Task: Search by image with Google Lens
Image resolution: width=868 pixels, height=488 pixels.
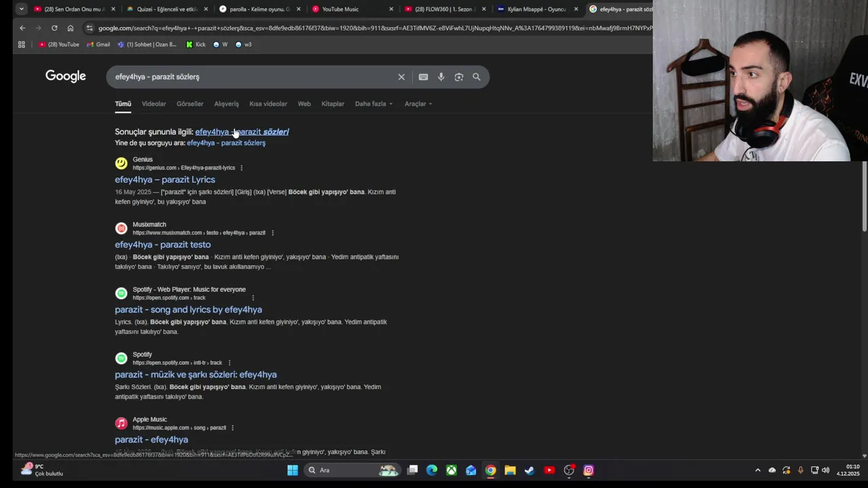Action: pyautogui.click(x=458, y=77)
